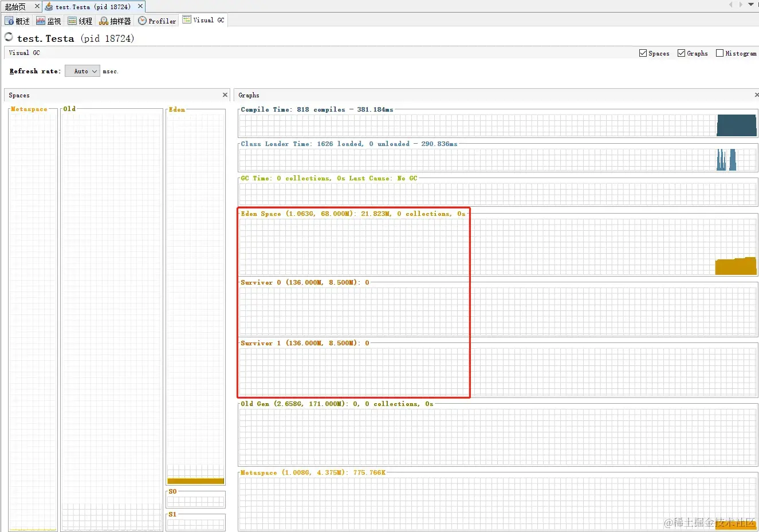This screenshot has height=532, width=759.
Task: Click the Eden space bar in Spaces
Action: 195,298
